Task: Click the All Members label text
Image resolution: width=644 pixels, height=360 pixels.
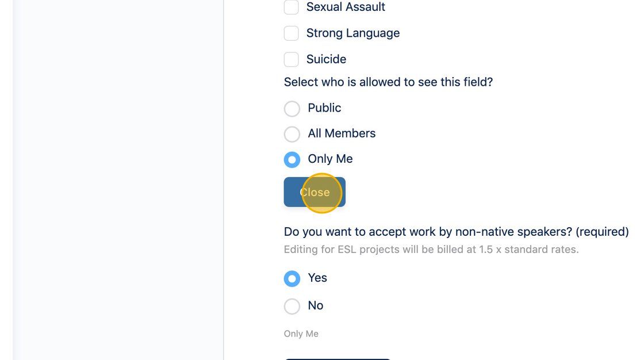Action: [x=342, y=133]
